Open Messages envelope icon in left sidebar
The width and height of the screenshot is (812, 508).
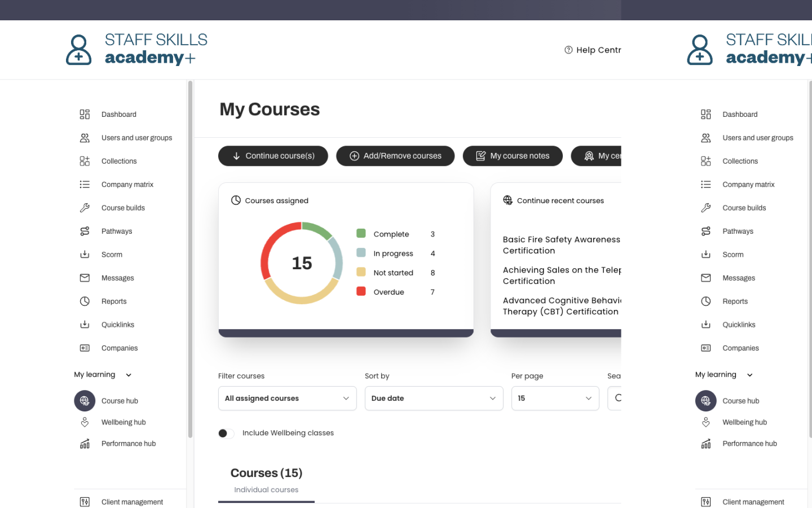[85, 278]
